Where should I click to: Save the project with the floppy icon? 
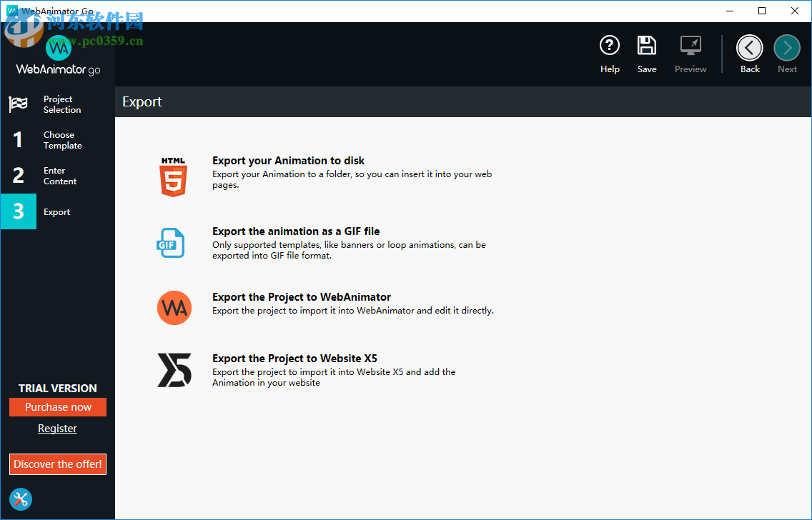tap(647, 46)
